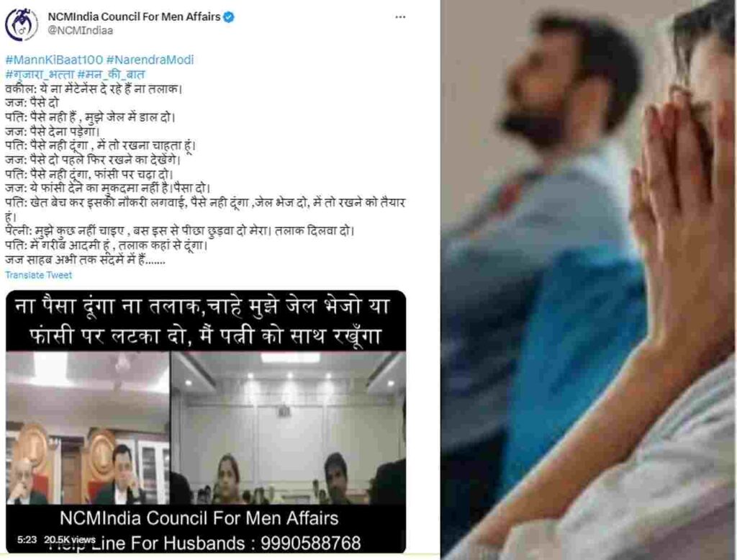This screenshot has height=560, width=737.
Task: Click the Hindi tweet body text
Action: click(x=205, y=174)
